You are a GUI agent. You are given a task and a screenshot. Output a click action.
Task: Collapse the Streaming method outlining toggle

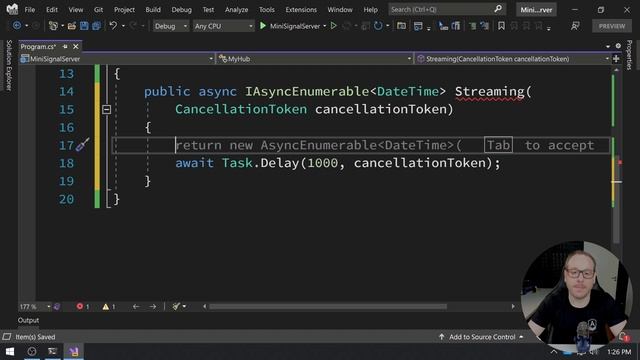tap(107, 109)
